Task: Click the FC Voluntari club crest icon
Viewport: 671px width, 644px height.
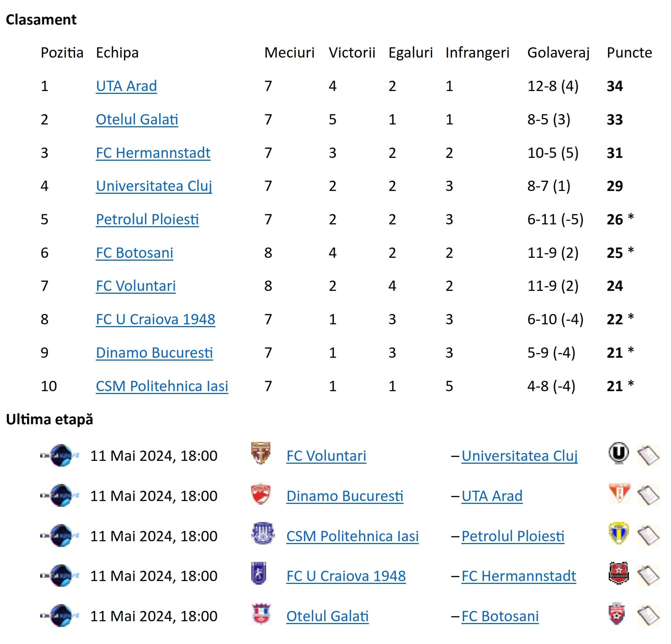Action: (x=261, y=453)
